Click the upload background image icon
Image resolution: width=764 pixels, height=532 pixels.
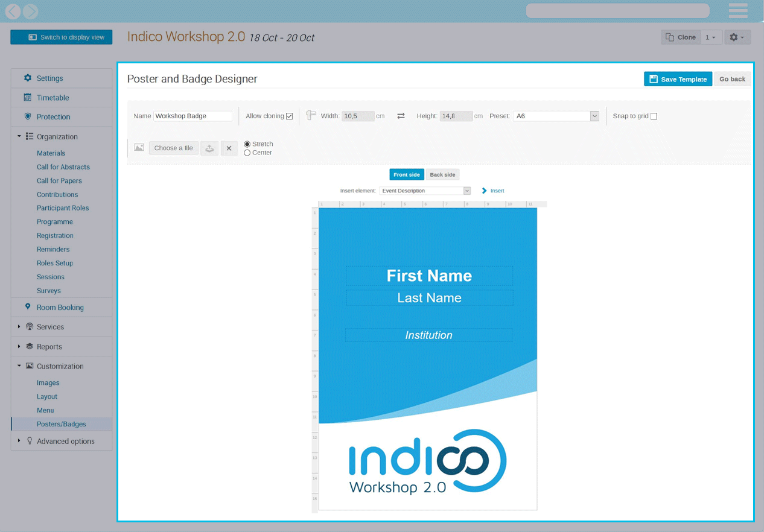209,148
